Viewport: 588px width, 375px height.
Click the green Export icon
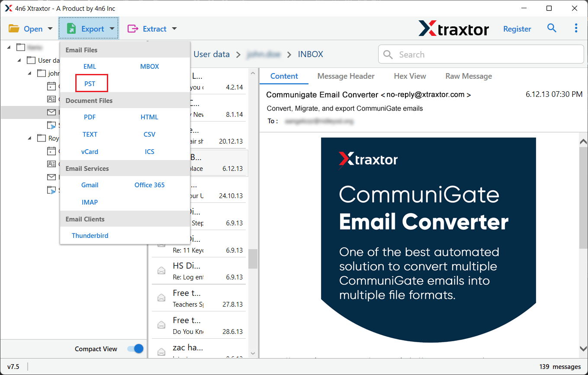pos(71,29)
